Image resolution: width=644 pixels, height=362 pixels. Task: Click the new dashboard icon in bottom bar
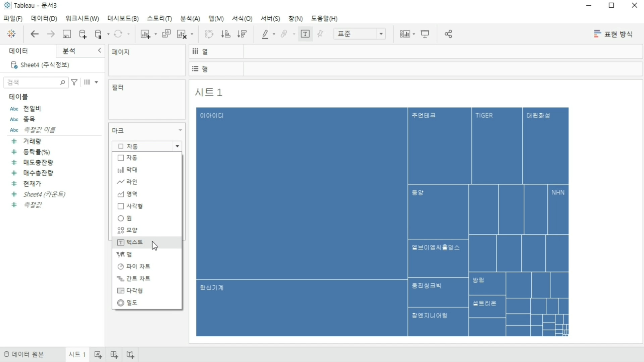pyautogui.click(x=114, y=355)
